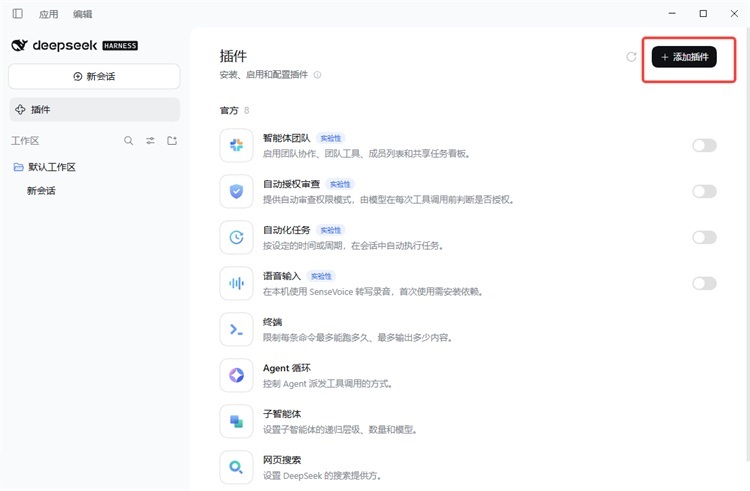
Task: Click the deepseek whale logo
Action: tap(20, 45)
